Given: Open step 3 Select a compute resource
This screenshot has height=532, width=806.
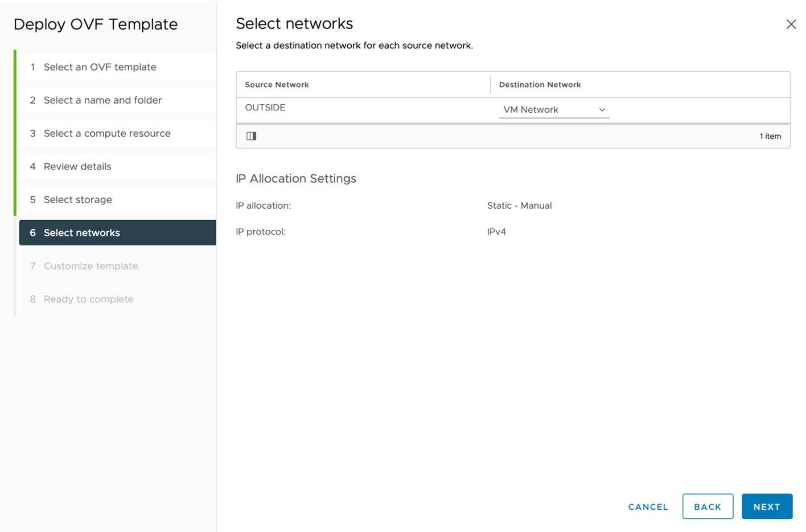Looking at the screenshot, I should tap(106, 133).
